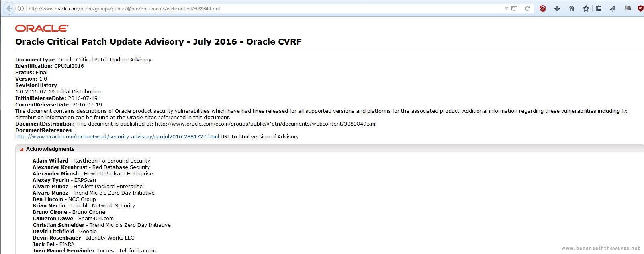Viewport: 644px width, 254px height.
Task: Click 'Alvaro Munoz - Hewlett Packard Enterprise' entry
Action: [x=88, y=186]
